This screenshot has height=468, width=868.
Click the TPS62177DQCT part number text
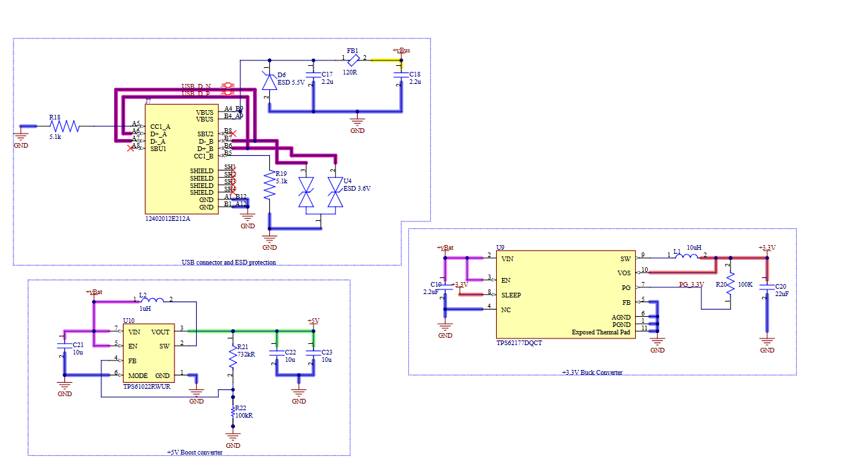519,342
